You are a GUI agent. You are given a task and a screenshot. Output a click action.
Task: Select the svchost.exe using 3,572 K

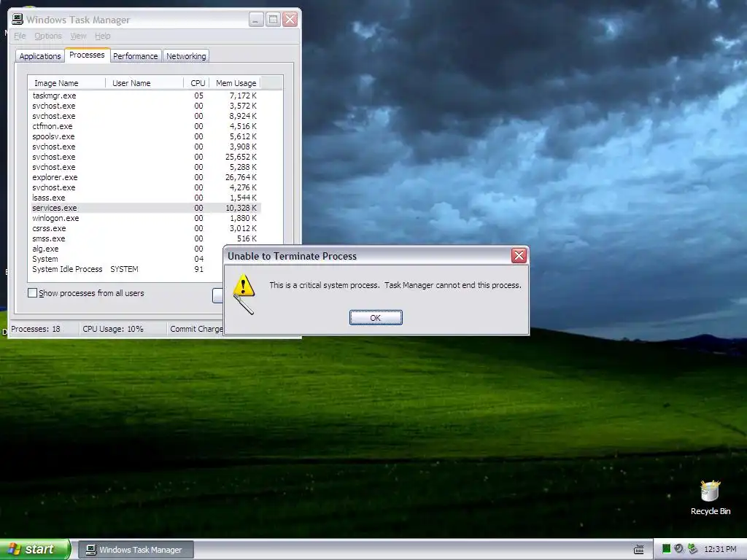pos(145,106)
